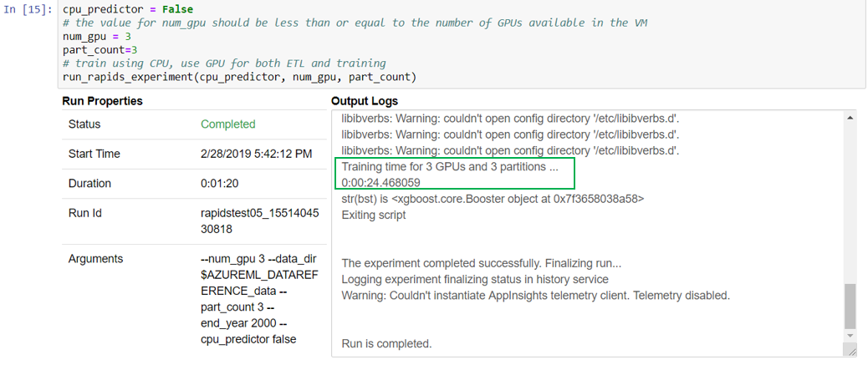
Task: Click the green Completed status value
Action: pyautogui.click(x=227, y=124)
